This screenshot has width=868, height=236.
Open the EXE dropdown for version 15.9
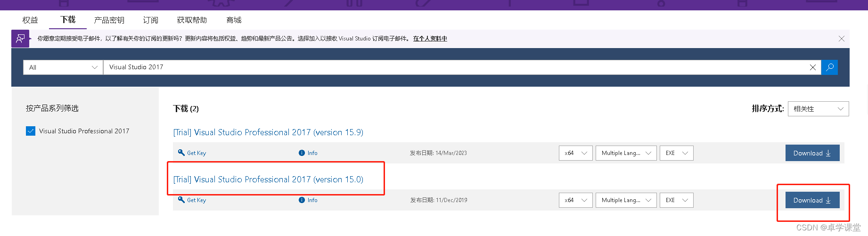(x=676, y=153)
